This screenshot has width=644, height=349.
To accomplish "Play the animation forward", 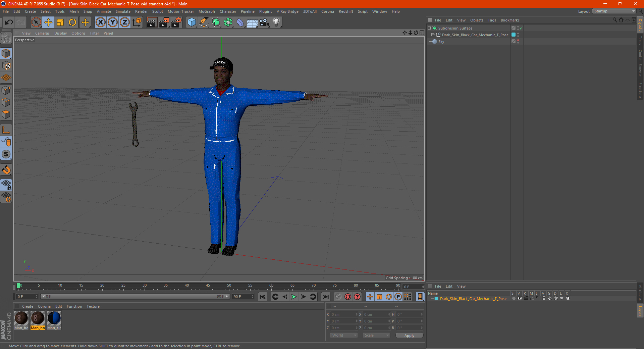I will pos(294,297).
